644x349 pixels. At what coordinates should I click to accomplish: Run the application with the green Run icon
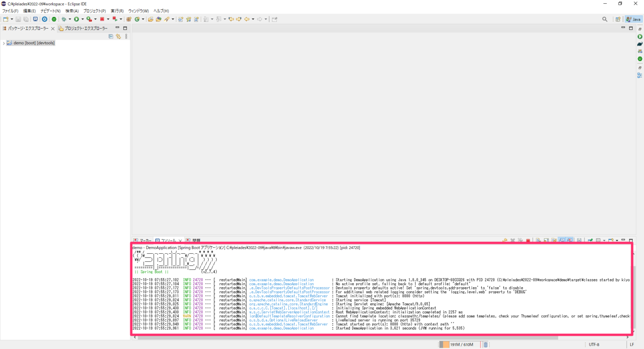[76, 19]
